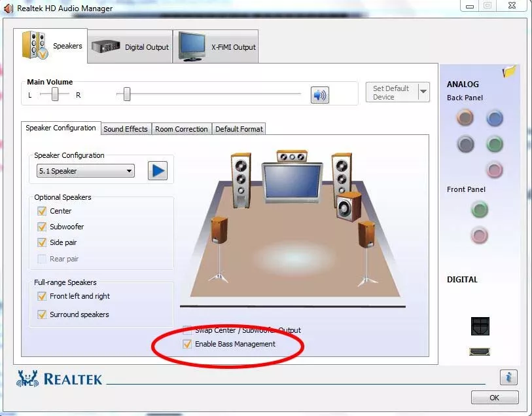
Task: Click the front left speaker in room
Action: pyautogui.click(x=241, y=180)
